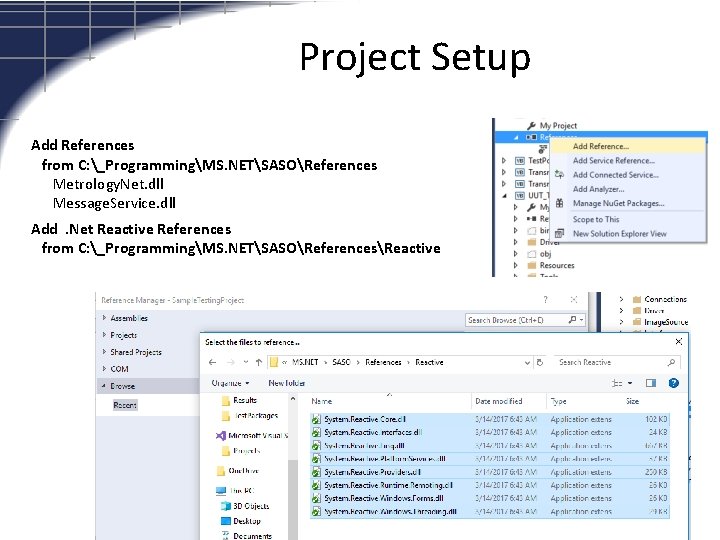Click the Forward arrow in file dialog
720x540 pixels.
231,362
